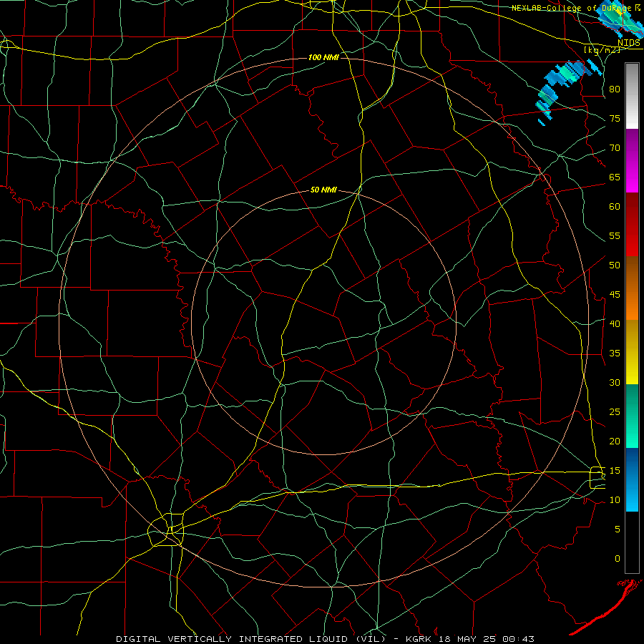Click the radar echo beside the NEXLAB credit
644x644 pixels.
coord(620,19)
